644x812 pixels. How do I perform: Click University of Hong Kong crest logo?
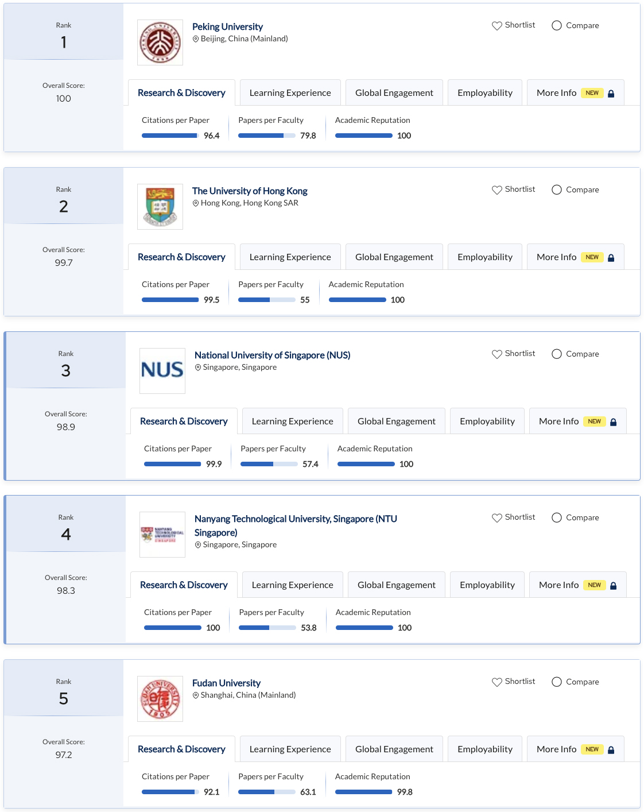(x=160, y=207)
